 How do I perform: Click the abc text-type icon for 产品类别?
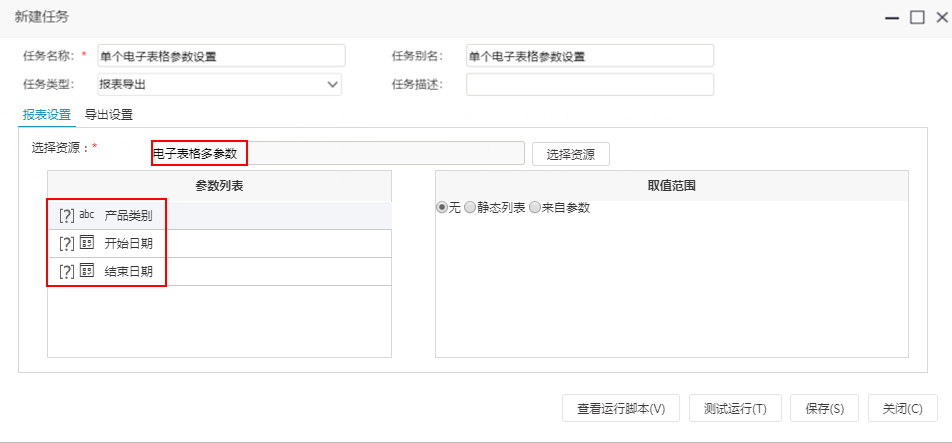click(87, 214)
